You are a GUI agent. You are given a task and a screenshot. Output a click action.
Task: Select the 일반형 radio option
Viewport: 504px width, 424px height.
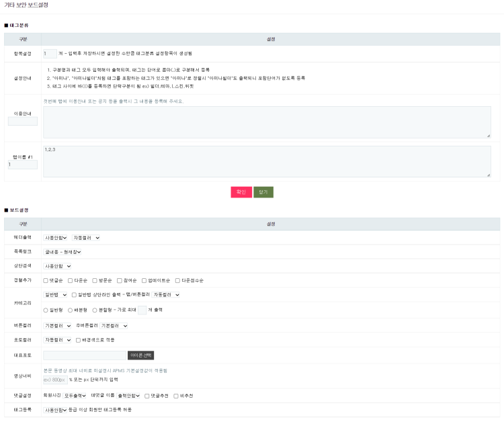tap(46, 310)
